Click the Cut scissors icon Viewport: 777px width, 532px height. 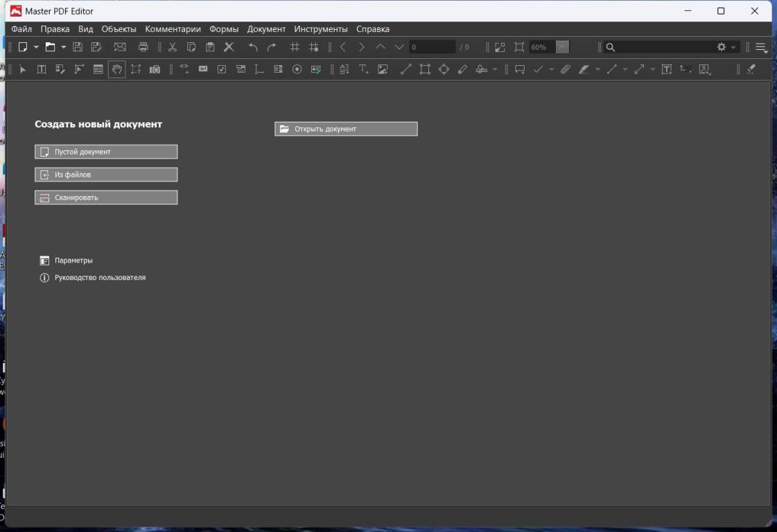pos(173,47)
